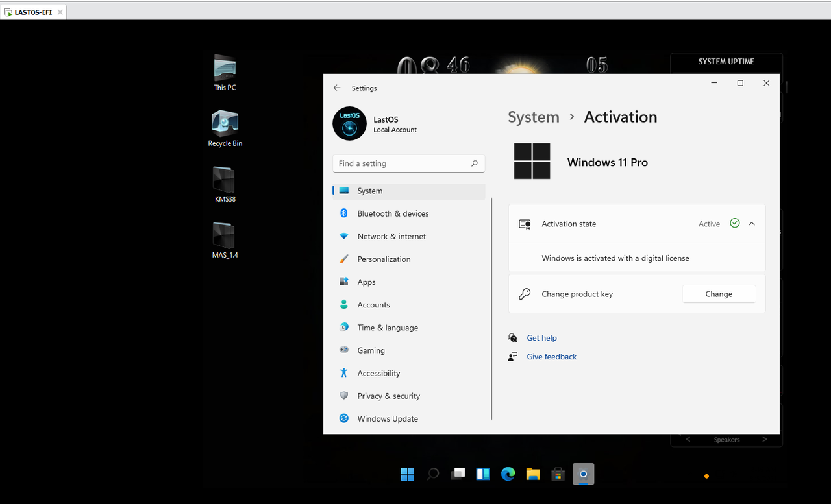The height and width of the screenshot is (504, 831).
Task: Click the Windows 11 logo image
Action: click(532, 162)
